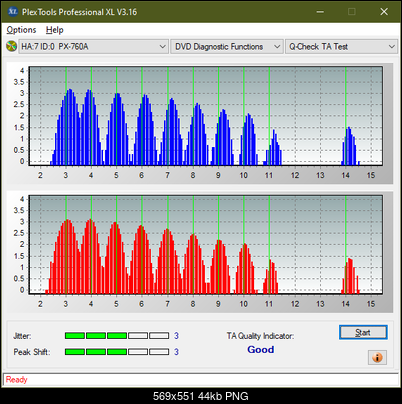402x404 pixels.
Task: Click the Start button
Action: pyautogui.click(x=363, y=332)
